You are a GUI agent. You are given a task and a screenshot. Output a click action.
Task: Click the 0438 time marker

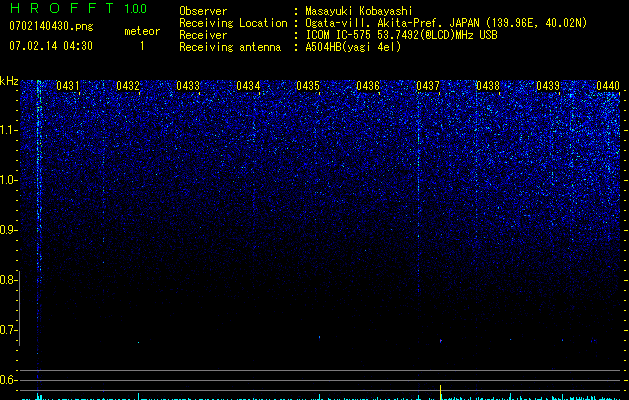(488, 86)
